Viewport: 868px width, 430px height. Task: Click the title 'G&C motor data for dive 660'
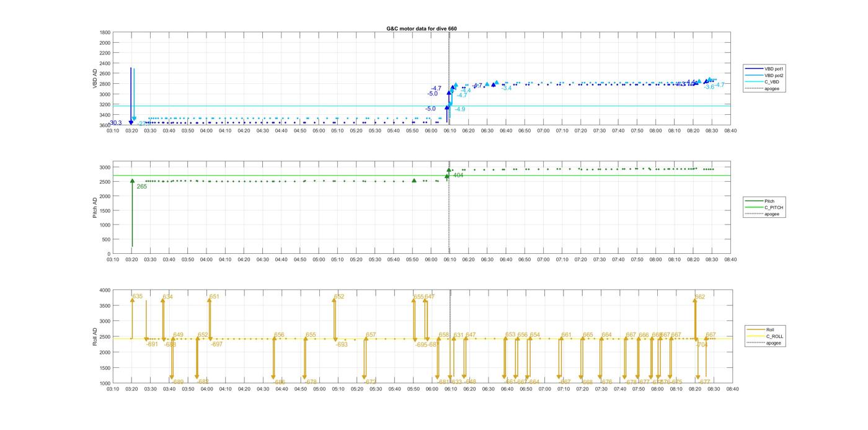[422, 29]
